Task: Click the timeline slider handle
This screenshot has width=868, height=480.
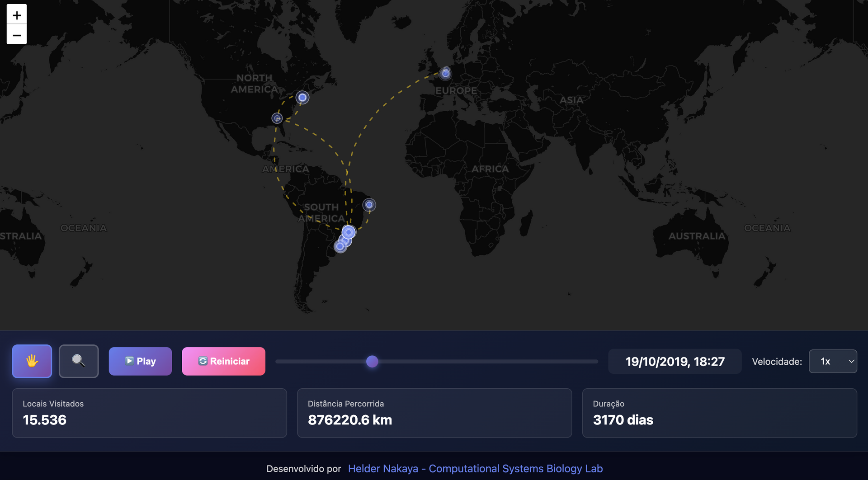Action: coord(372,362)
